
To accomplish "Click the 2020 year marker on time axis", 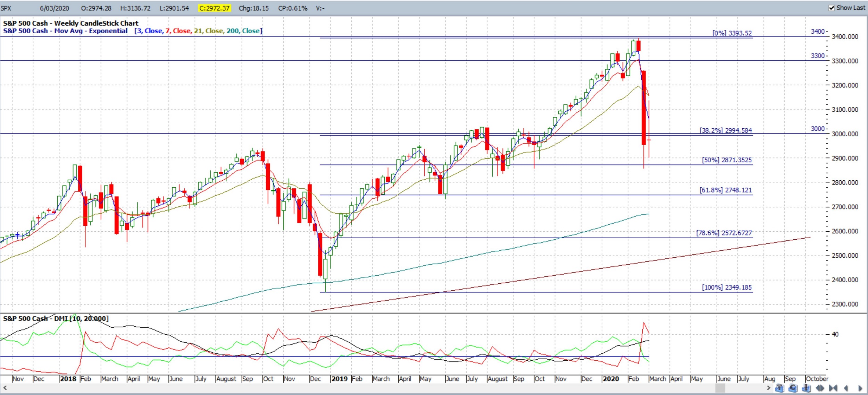I will [x=611, y=379].
